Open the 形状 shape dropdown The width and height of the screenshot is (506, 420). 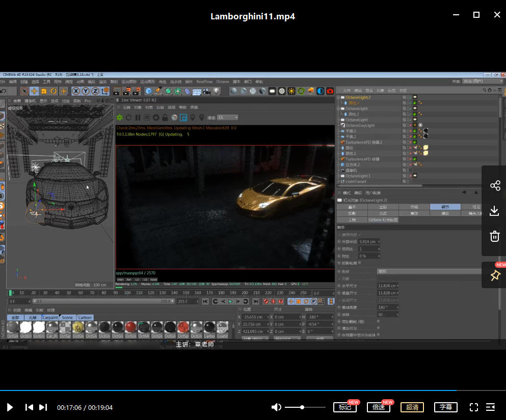[428, 271]
